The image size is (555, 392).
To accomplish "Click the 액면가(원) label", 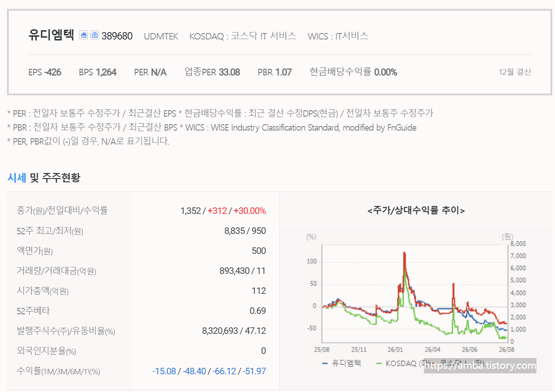I will [x=35, y=251].
